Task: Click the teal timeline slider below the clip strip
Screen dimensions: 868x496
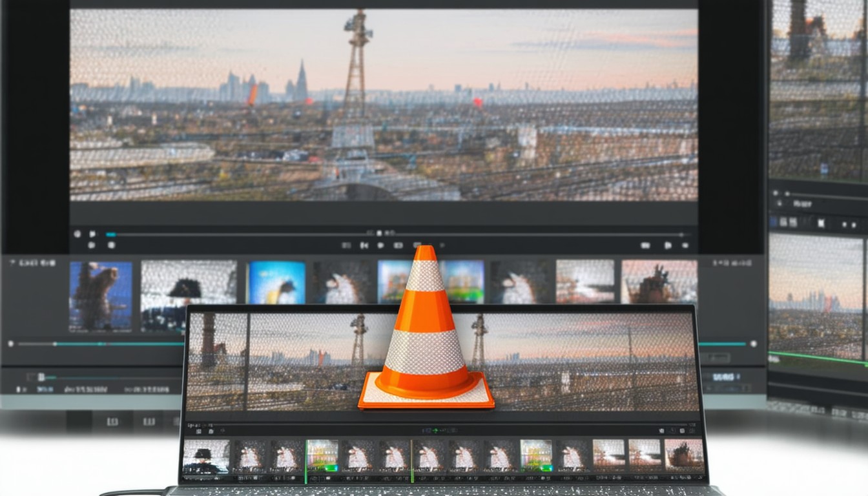Action: coord(97,344)
